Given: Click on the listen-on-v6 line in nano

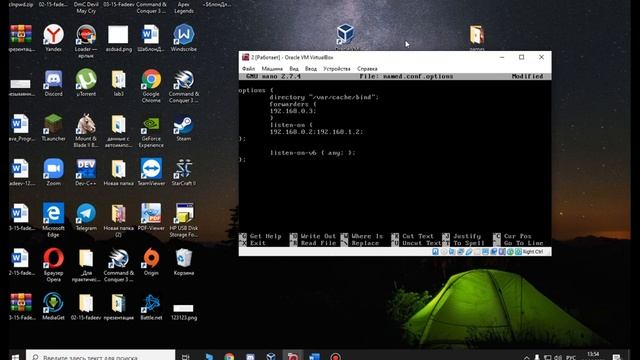Looking at the screenshot, I should (312, 153).
